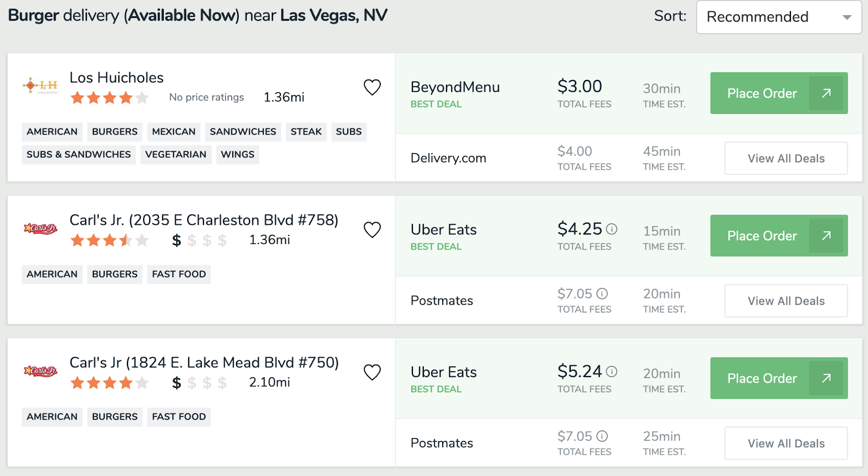The image size is (868, 476).
Task: Click Carl's Jr Lake Mead Blvd logo
Action: click(x=41, y=371)
